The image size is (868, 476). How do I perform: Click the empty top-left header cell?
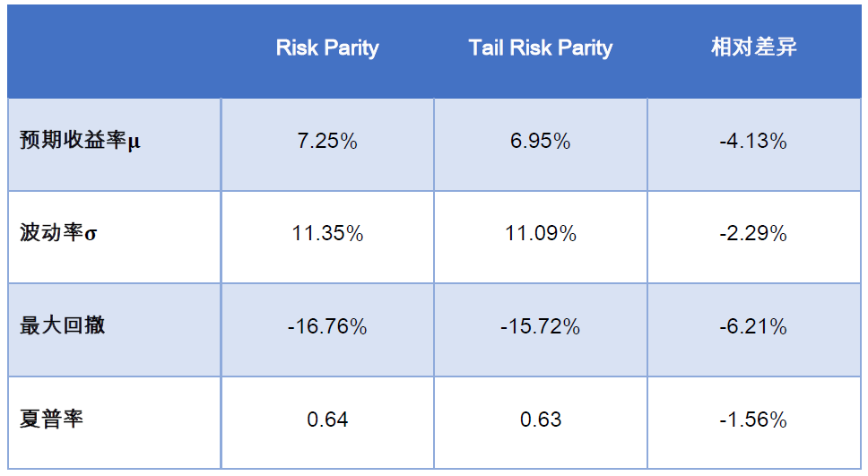[x=114, y=49]
